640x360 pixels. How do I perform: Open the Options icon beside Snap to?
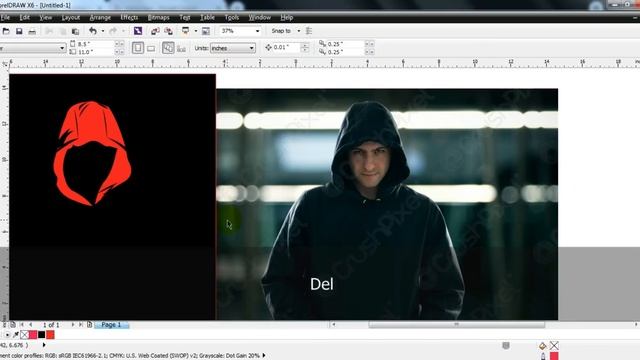309,31
